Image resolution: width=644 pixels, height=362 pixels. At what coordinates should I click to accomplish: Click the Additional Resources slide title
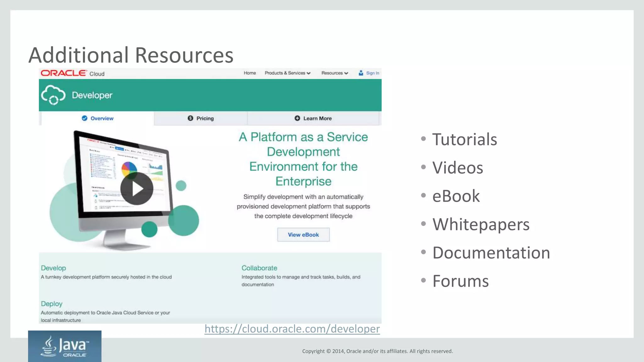point(131,55)
